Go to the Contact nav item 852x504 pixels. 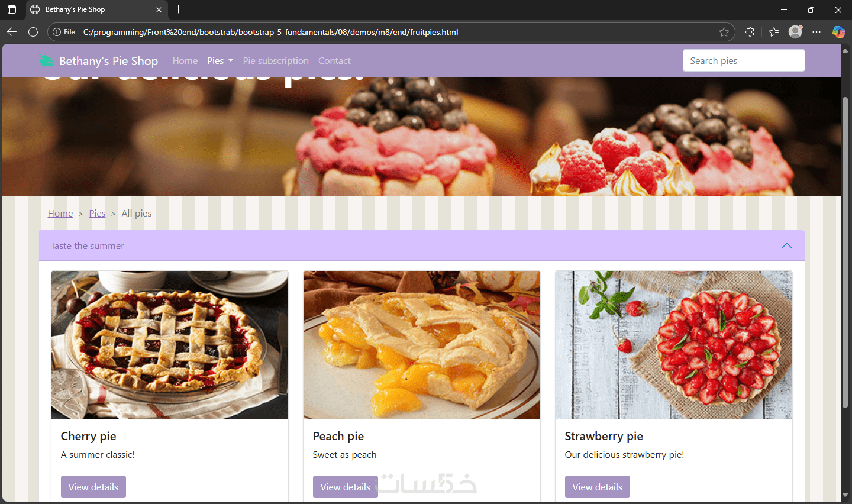tap(334, 60)
